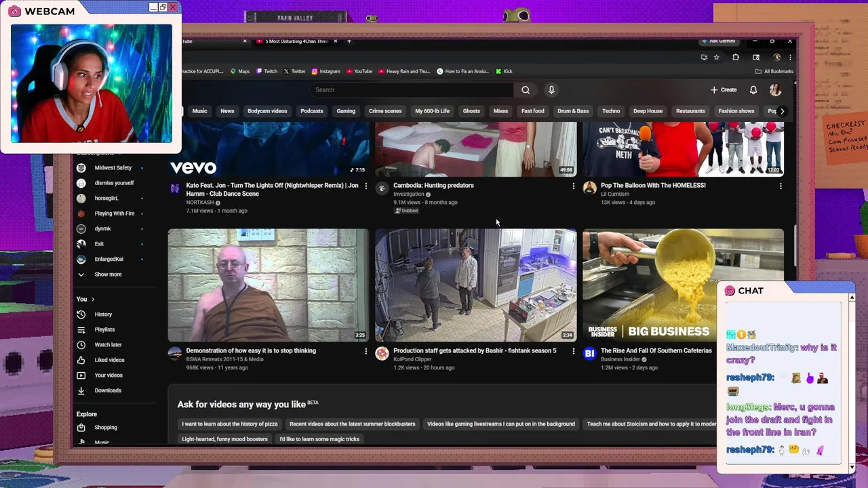Activate voice search microphone icon

pos(551,89)
